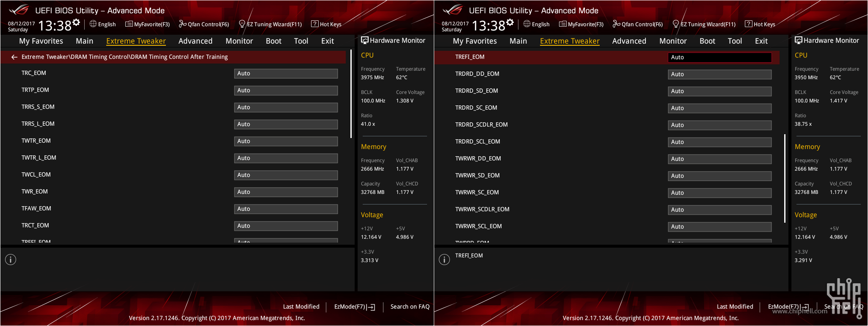Select TRDRD_SC_EOM Auto value box
Viewport: 868px width, 326px height.
720,108
